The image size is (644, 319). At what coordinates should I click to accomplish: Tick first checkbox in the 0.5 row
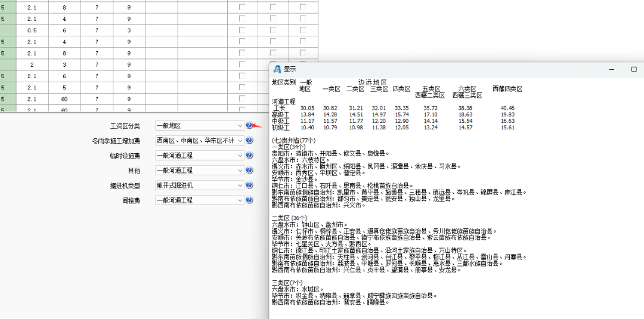pyautogui.click(x=242, y=30)
